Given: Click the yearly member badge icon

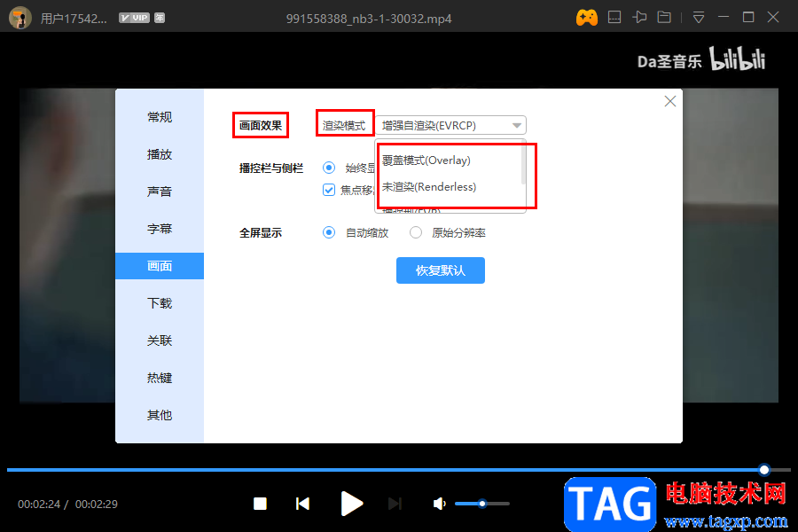Looking at the screenshot, I should 160,18.
